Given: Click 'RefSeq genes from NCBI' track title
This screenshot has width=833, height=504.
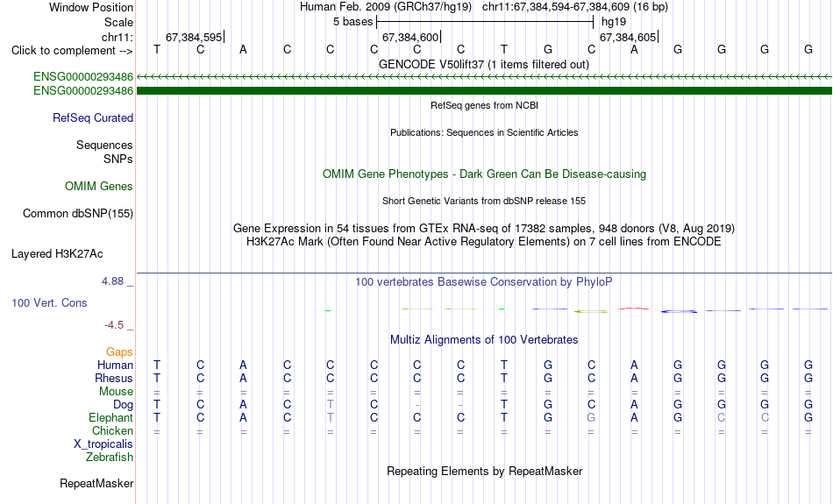Looking at the screenshot, I should pos(484,105).
